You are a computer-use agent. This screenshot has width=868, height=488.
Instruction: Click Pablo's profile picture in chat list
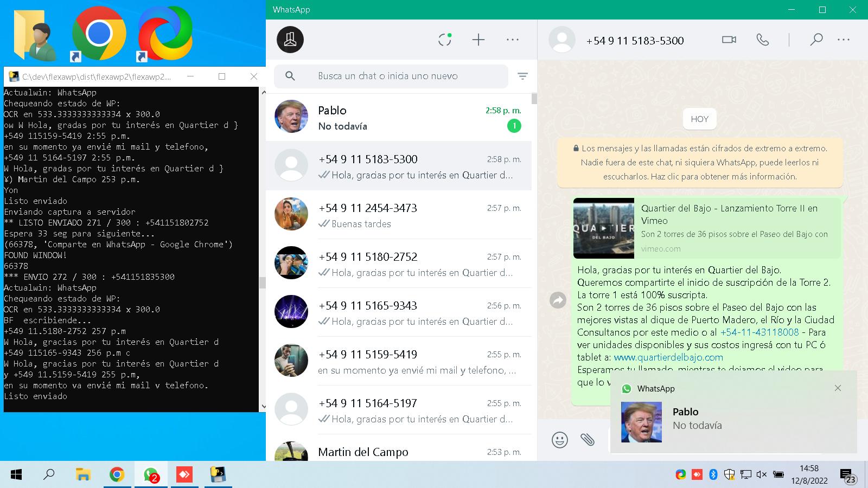point(291,116)
